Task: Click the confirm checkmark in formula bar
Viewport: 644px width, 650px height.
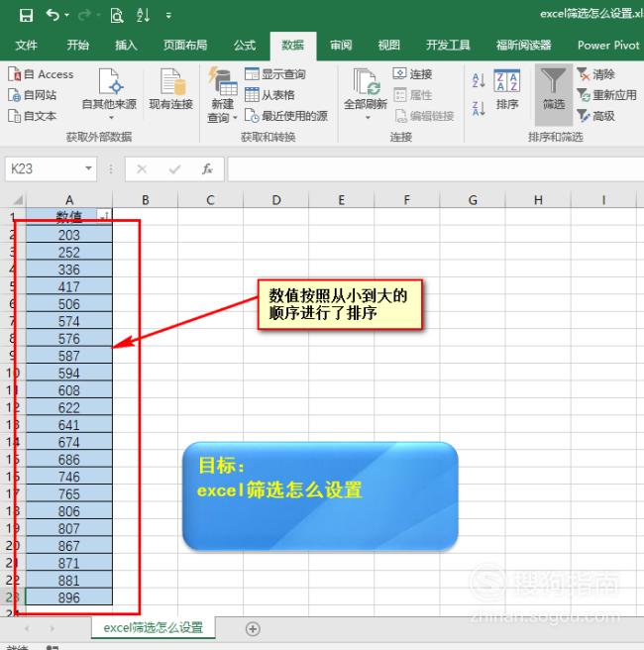Action: [x=175, y=168]
